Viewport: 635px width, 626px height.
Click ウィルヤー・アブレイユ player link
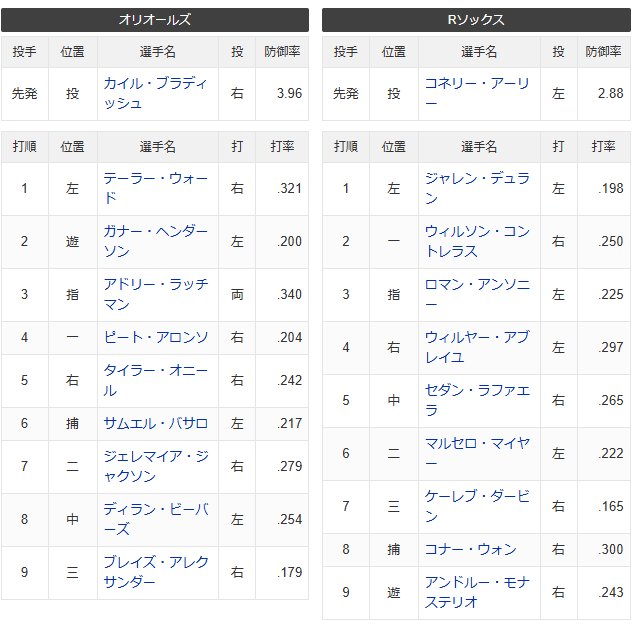pos(477,347)
